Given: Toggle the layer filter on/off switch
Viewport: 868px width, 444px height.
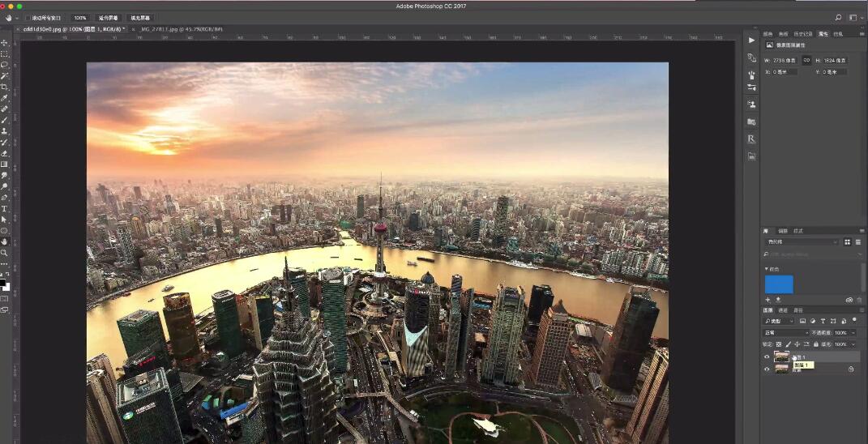Looking at the screenshot, I should pos(854,319).
